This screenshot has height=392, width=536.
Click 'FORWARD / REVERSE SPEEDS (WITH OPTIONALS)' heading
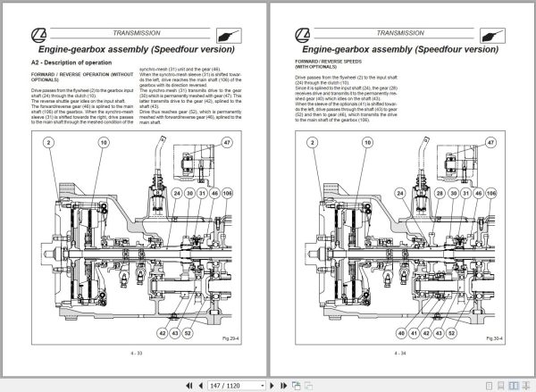328,64
